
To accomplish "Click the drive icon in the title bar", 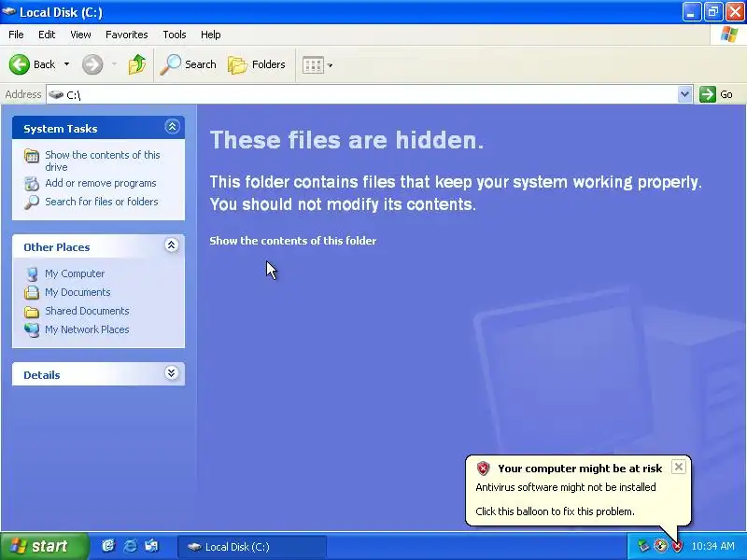I will pos(8,11).
